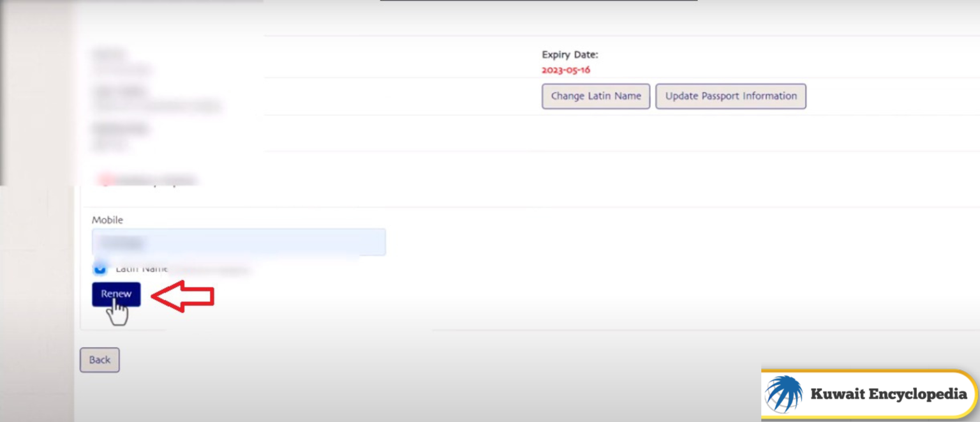
Task: Click the Mobile field label
Action: click(107, 220)
